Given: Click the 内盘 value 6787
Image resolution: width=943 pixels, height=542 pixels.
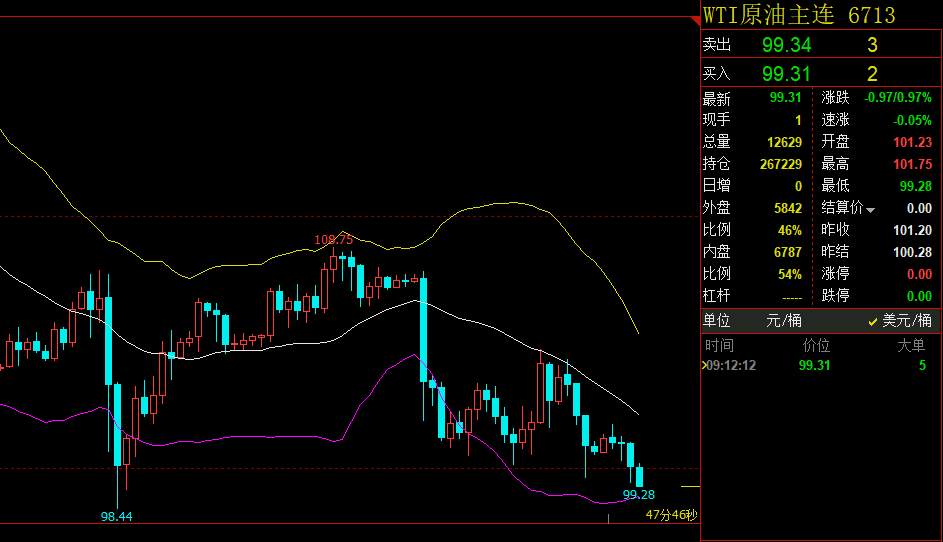Looking at the screenshot, I should [788, 252].
